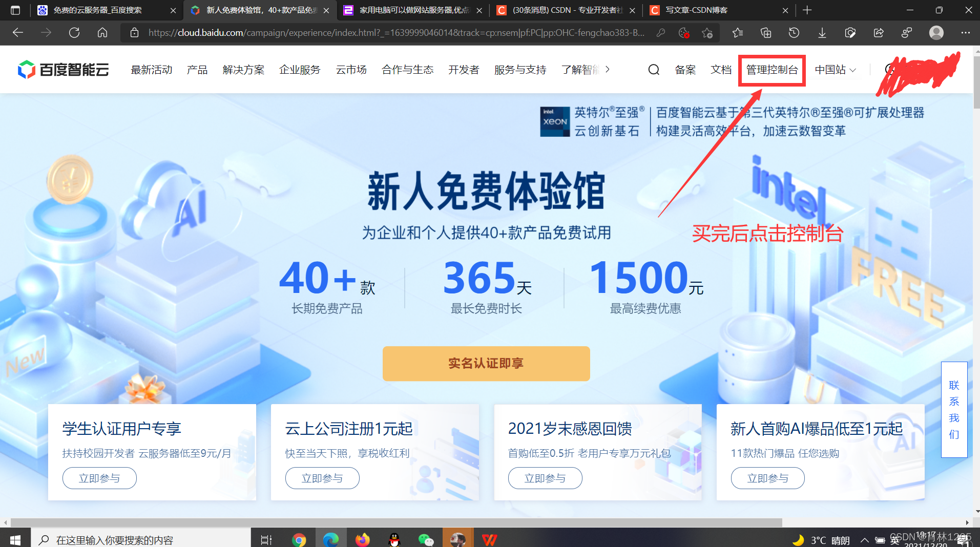Open the browser feedback icon
The width and height of the screenshot is (980, 547).
click(x=907, y=33)
